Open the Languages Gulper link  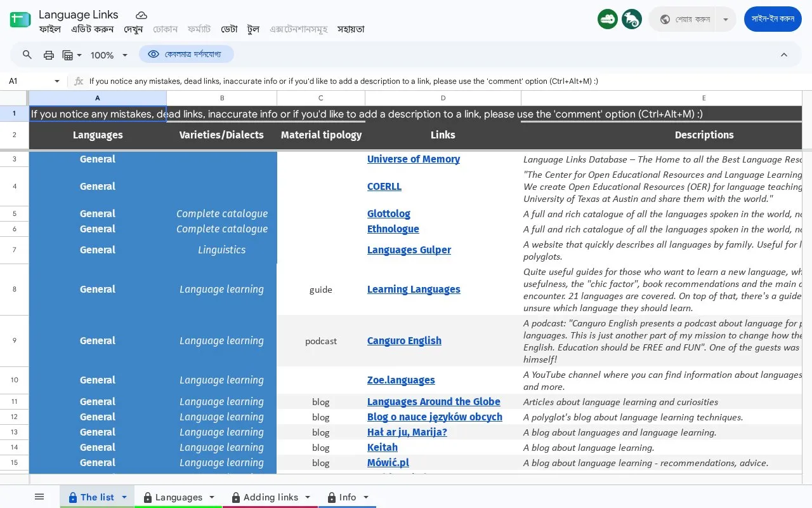409,250
